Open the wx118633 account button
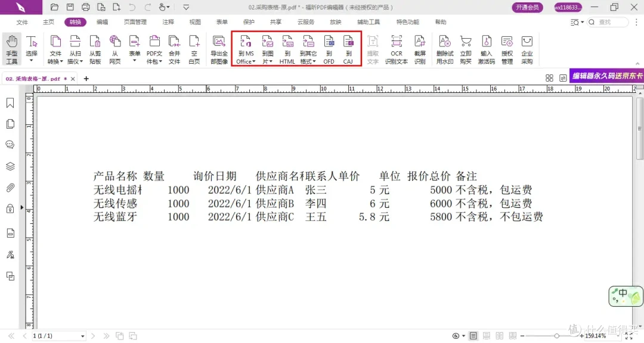Viewport: 644px width, 343px height. pos(568,7)
